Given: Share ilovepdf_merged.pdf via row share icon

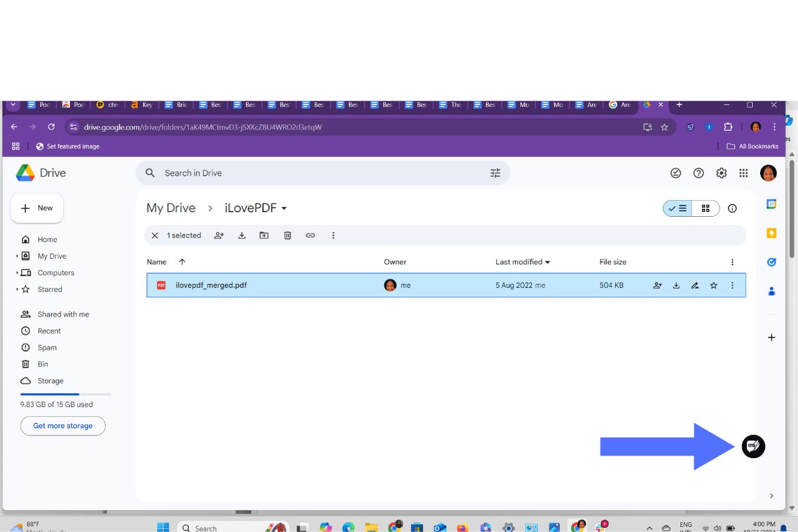Looking at the screenshot, I should point(657,285).
